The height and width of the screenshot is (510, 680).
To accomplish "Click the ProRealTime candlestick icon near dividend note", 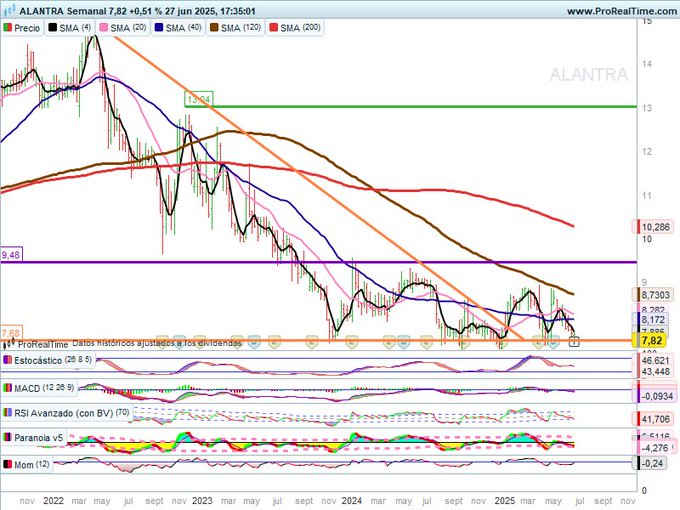I will point(9,344).
